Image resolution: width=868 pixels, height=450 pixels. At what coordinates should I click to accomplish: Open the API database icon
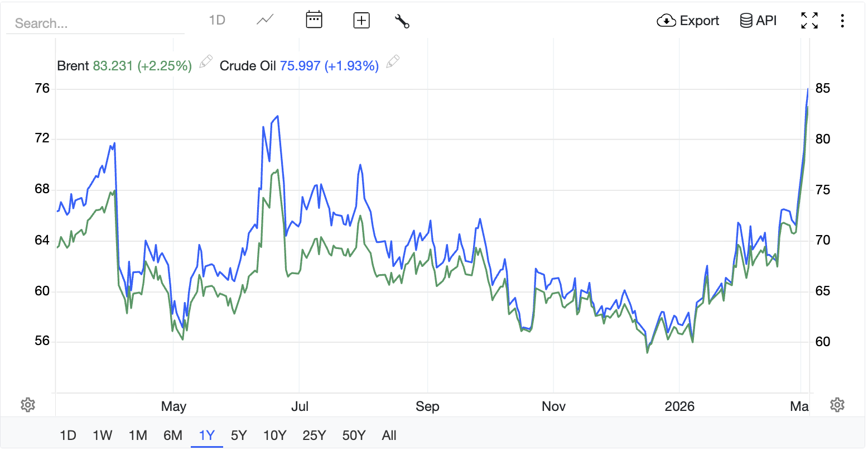[x=746, y=20]
